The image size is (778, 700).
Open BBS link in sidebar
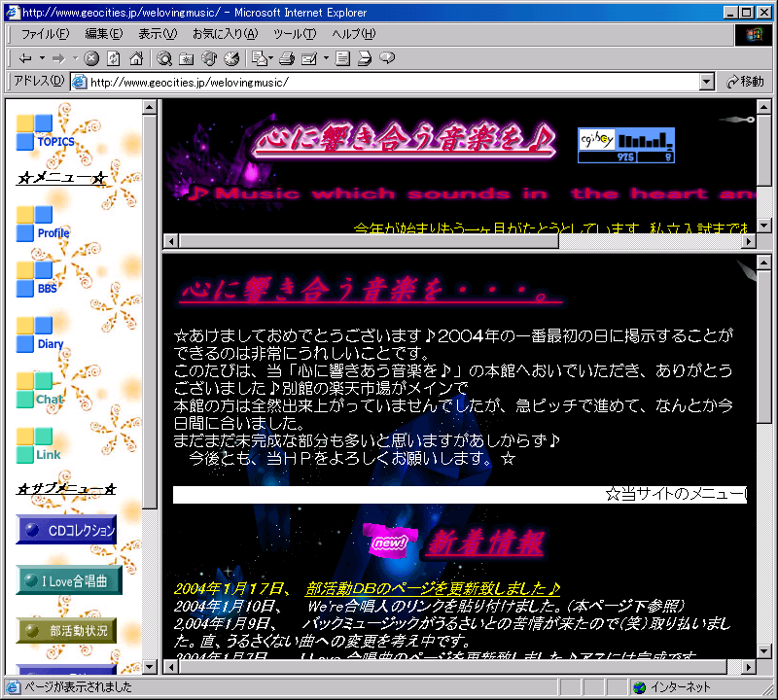tap(37, 279)
